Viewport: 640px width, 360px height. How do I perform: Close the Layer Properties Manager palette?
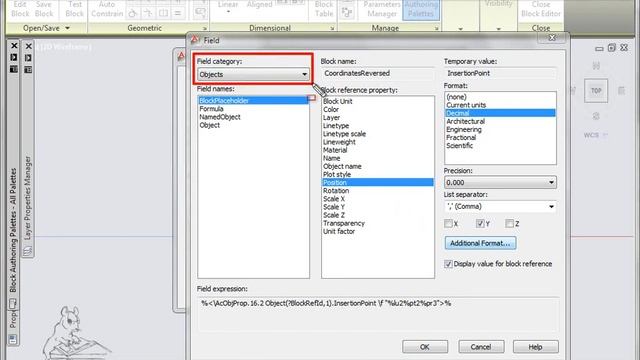click(29, 46)
